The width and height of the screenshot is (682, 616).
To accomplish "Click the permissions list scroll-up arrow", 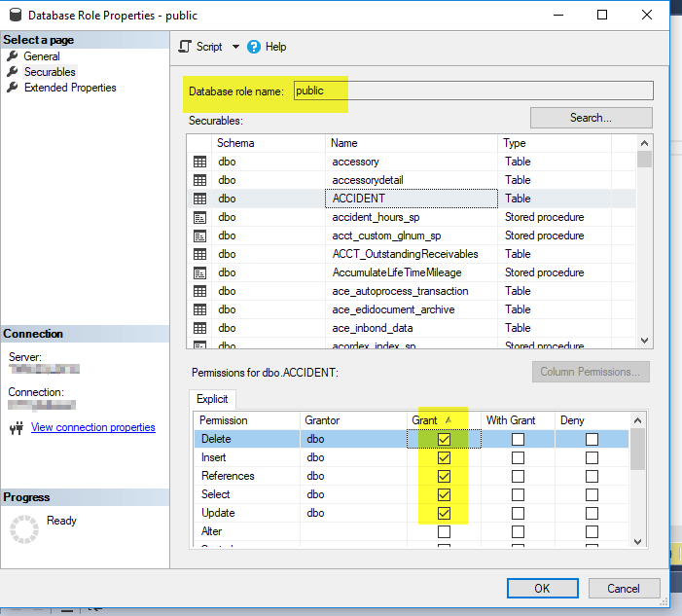I will (637, 420).
